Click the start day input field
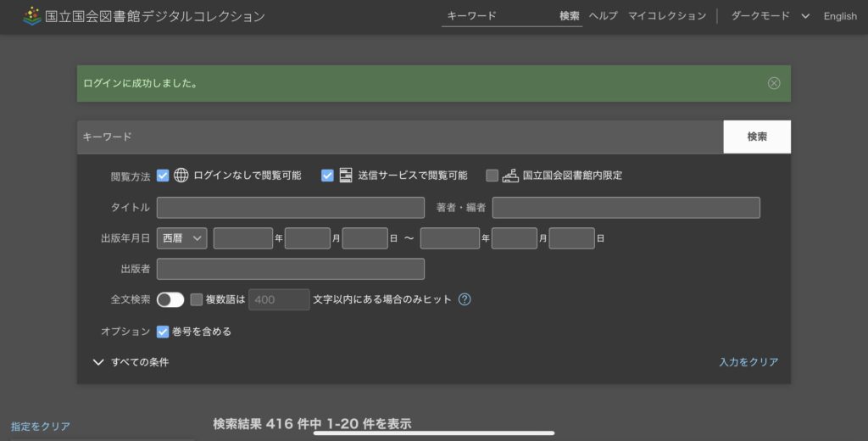This screenshot has height=441, width=868. click(x=364, y=238)
